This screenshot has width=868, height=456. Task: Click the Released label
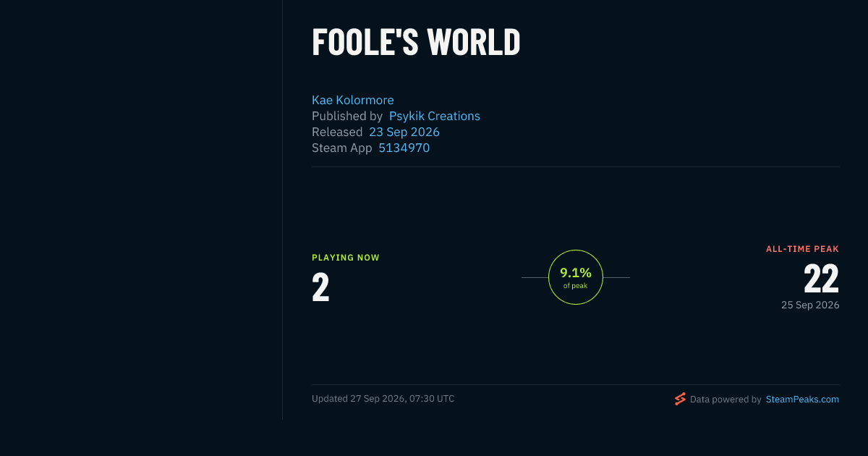[337, 132]
